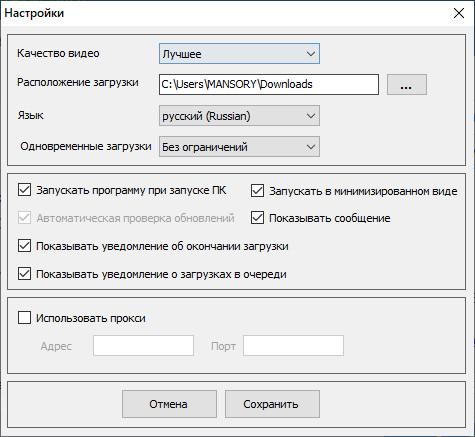The height and width of the screenshot is (437, 475).
Task: Click the Отмена button
Action: pyautogui.click(x=169, y=404)
